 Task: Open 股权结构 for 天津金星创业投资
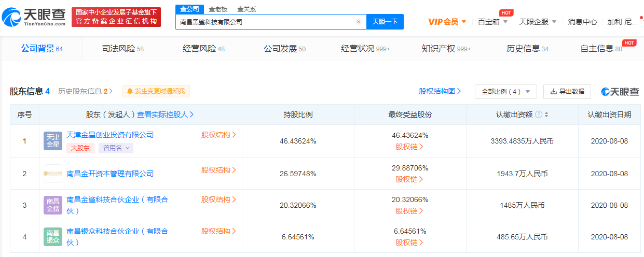[218, 135]
